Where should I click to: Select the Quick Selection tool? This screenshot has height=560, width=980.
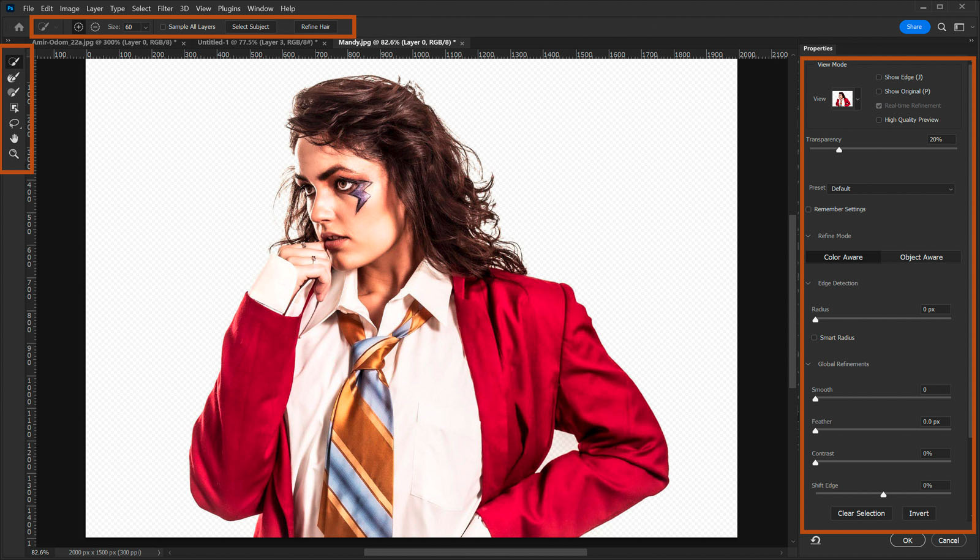(13, 61)
